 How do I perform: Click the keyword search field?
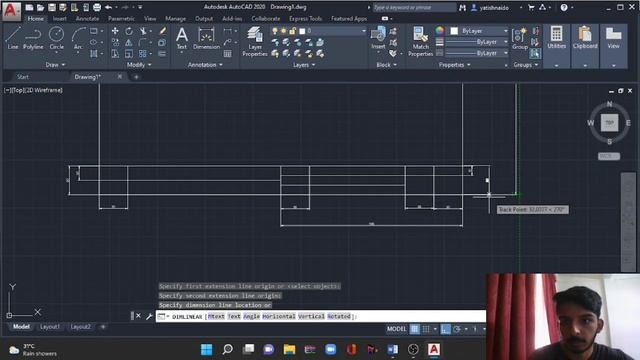pyautogui.click(x=414, y=7)
